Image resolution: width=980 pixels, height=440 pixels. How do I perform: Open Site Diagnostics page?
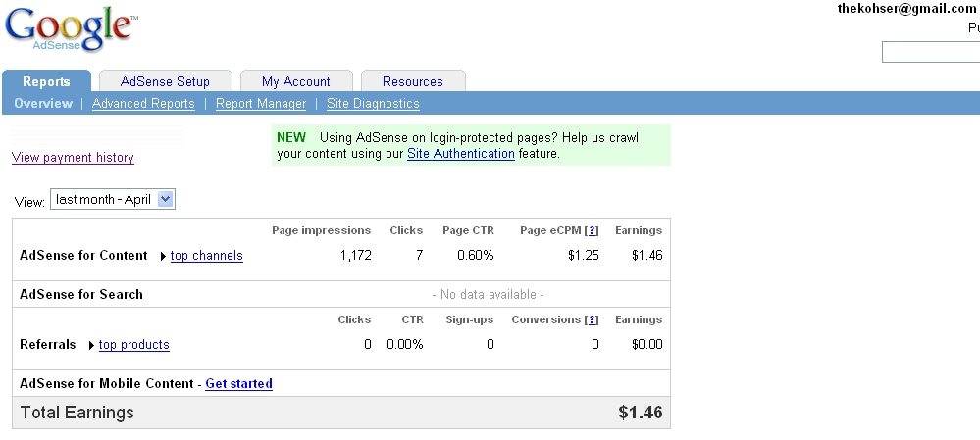point(373,104)
